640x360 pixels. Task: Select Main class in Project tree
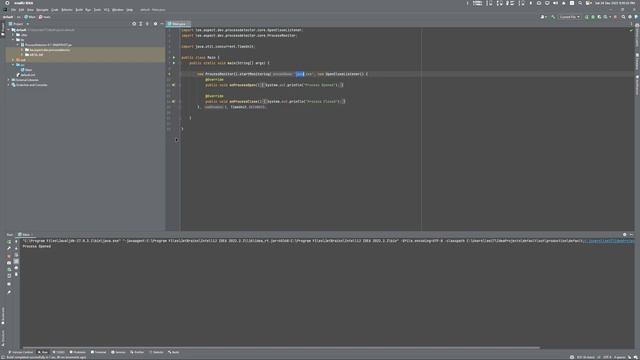point(27,70)
